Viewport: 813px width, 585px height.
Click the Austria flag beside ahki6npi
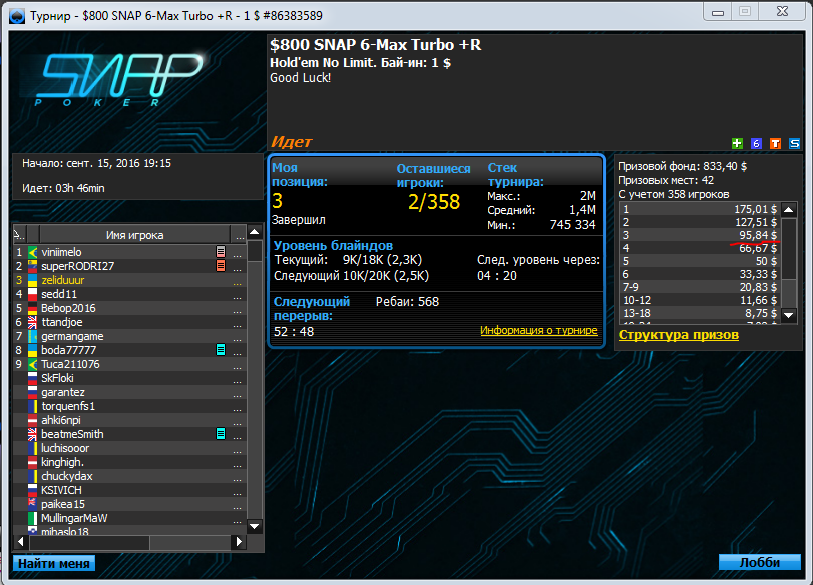pos(32,420)
